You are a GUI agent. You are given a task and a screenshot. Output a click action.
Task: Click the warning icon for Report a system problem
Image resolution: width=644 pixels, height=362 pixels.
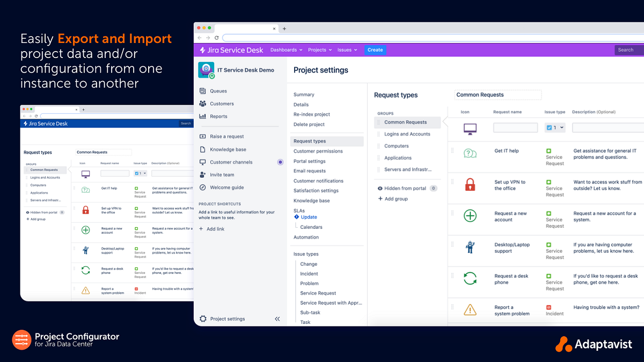tap(470, 309)
